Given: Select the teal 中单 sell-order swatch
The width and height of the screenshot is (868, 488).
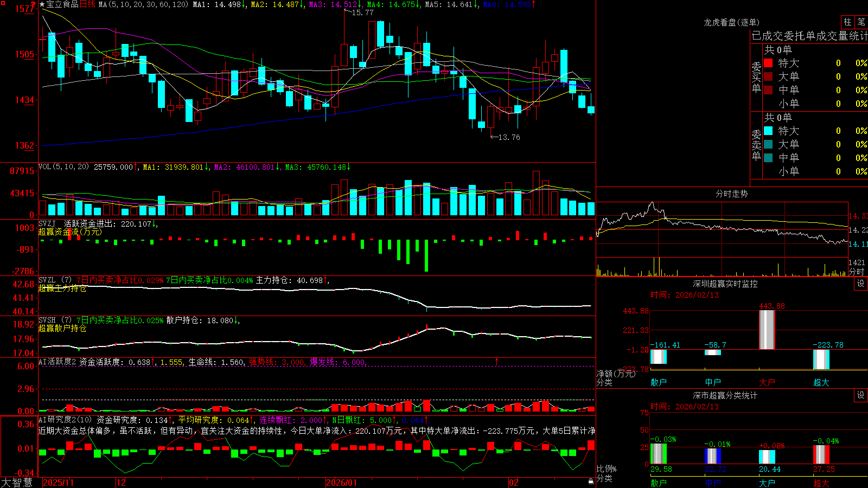Looking at the screenshot, I should (x=768, y=158).
